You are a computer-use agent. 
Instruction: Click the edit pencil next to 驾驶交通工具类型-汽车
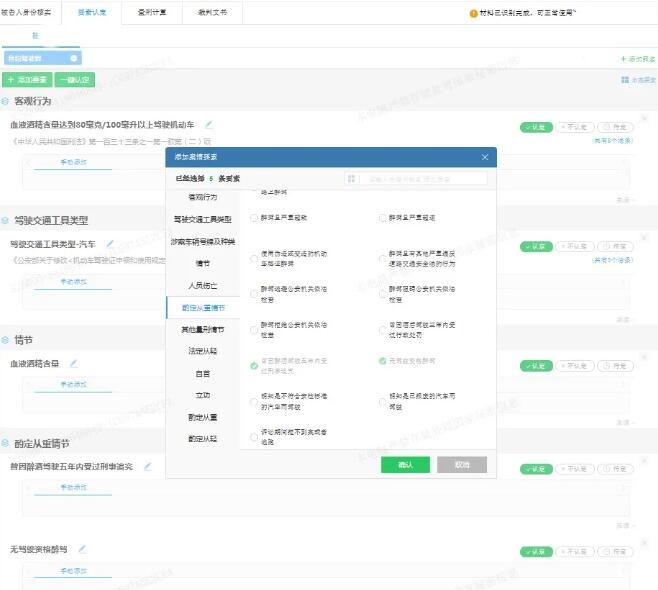click(x=110, y=243)
